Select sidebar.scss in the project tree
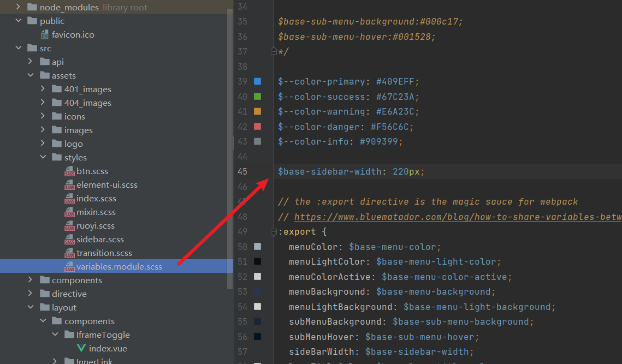Viewport: 622px width, 364px height. point(100,240)
